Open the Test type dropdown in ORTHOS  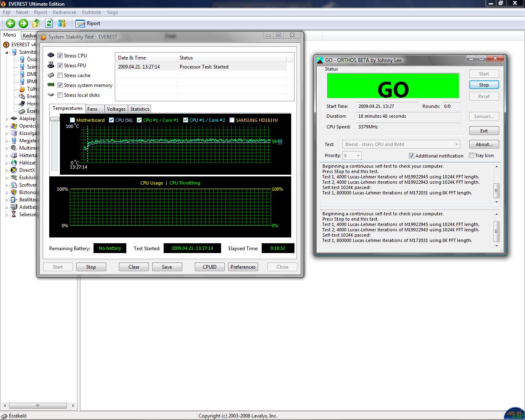[x=401, y=144]
